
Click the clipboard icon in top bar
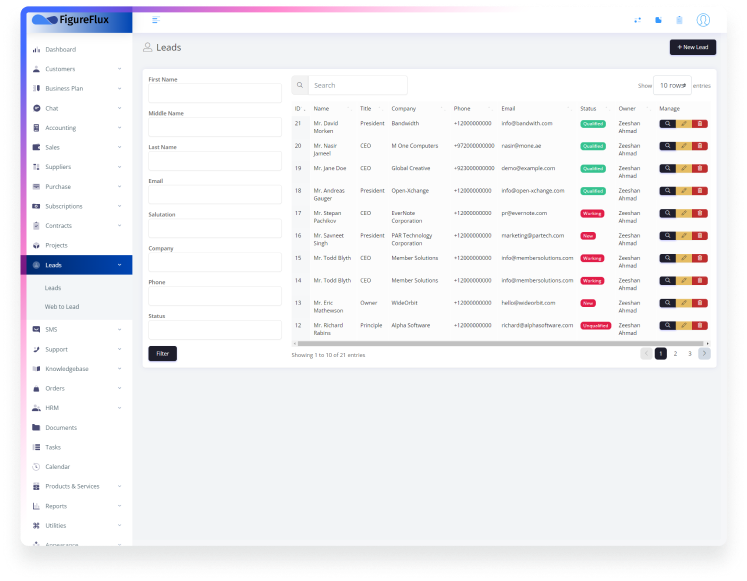[x=679, y=20]
